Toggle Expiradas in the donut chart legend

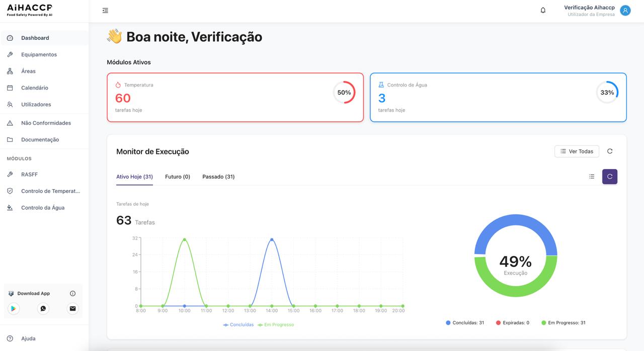[513, 323]
